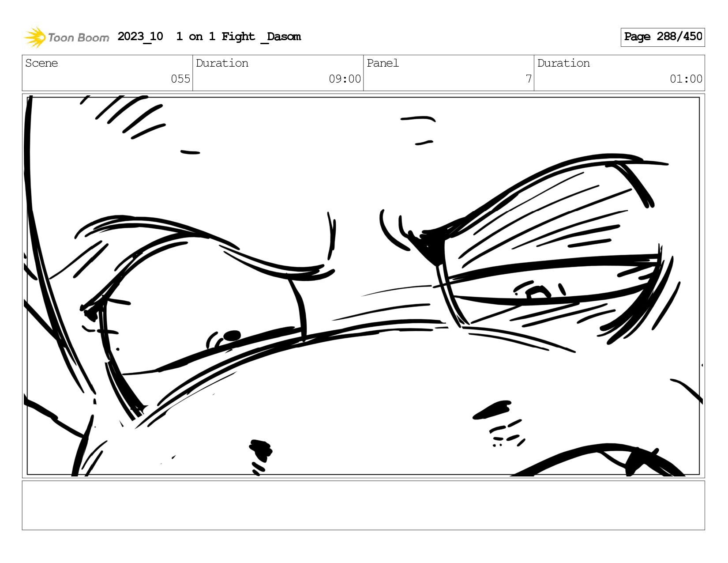Select scene number '055'
Image resolution: width=728 pixels, height=563 pixels.
[x=180, y=79]
